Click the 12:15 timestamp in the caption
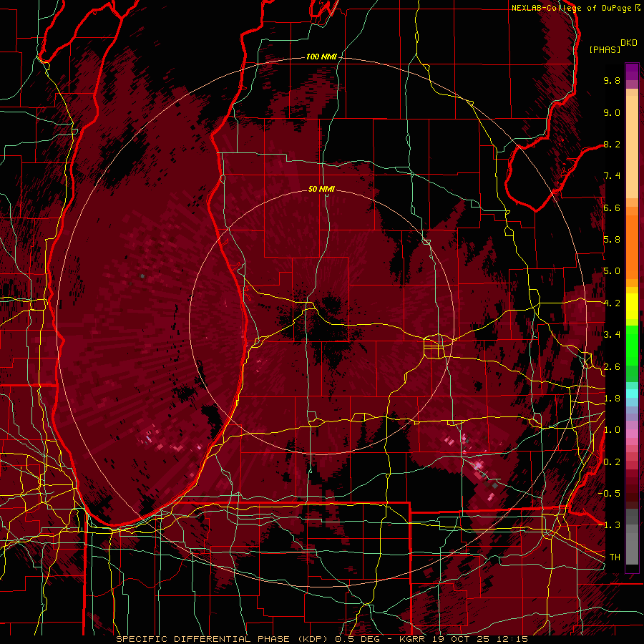644x644 pixels. pyautogui.click(x=512, y=639)
